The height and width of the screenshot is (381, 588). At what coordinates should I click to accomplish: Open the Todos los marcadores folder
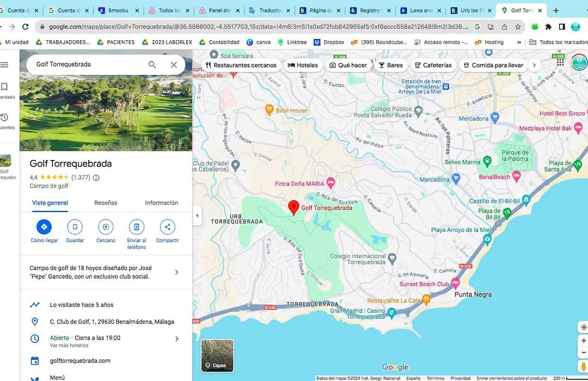(x=558, y=42)
